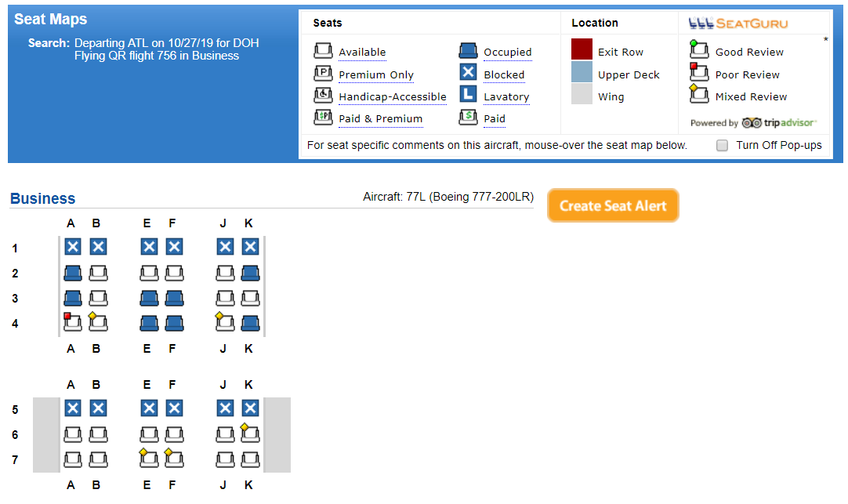Select poor-review seat 4A

73,323
